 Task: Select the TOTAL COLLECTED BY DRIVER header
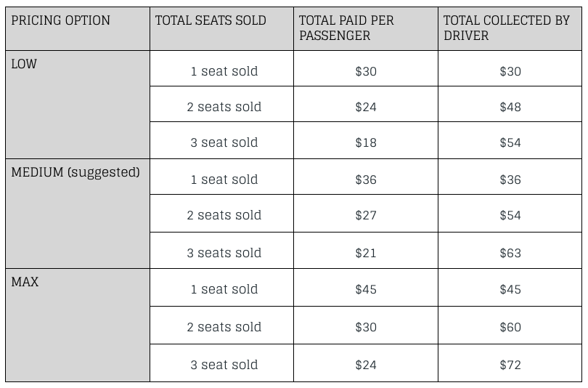click(x=507, y=28)
